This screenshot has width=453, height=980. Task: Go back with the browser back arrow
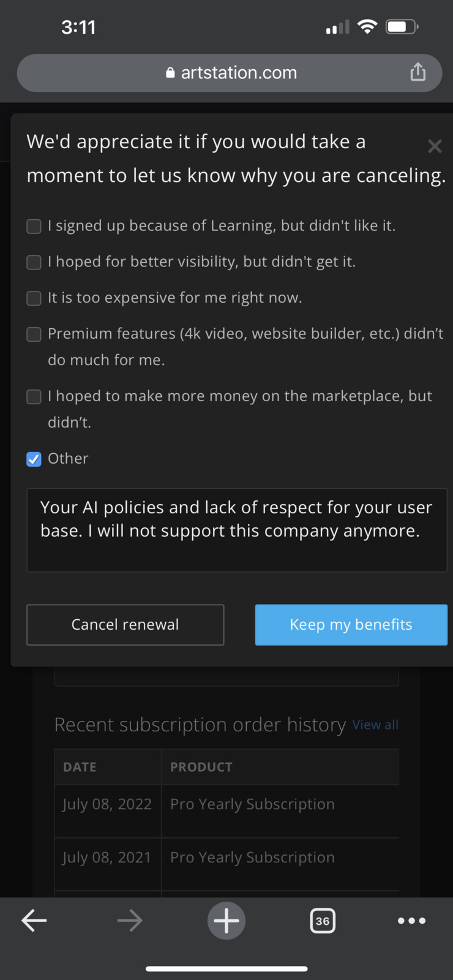34,920
